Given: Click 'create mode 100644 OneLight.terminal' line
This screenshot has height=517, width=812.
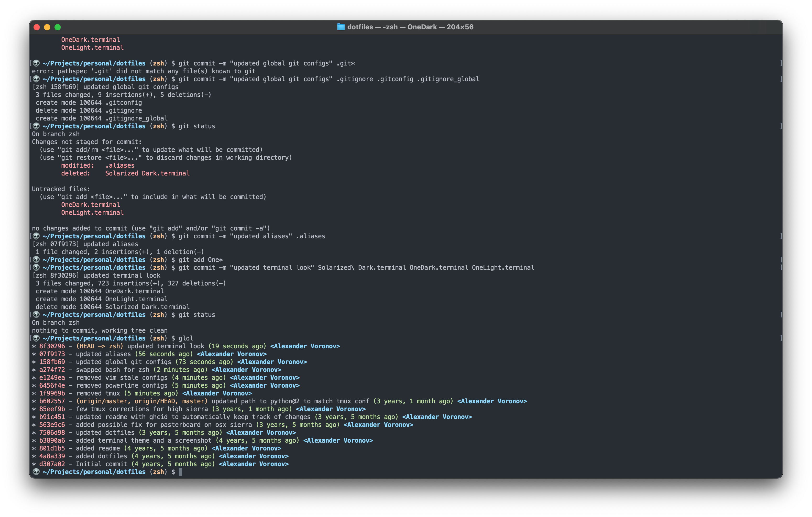Looking at the screenshot, I should 102,299.
